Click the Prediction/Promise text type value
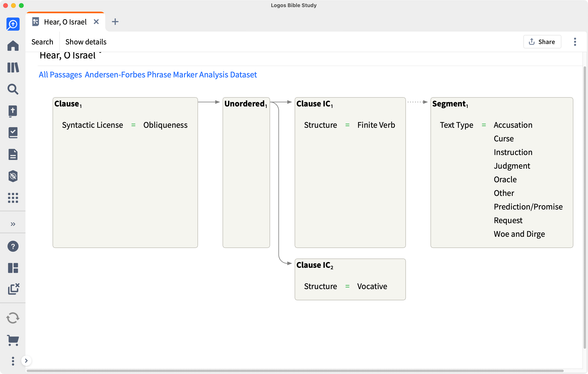Viewport: 588px width, 374px height. 528,207
